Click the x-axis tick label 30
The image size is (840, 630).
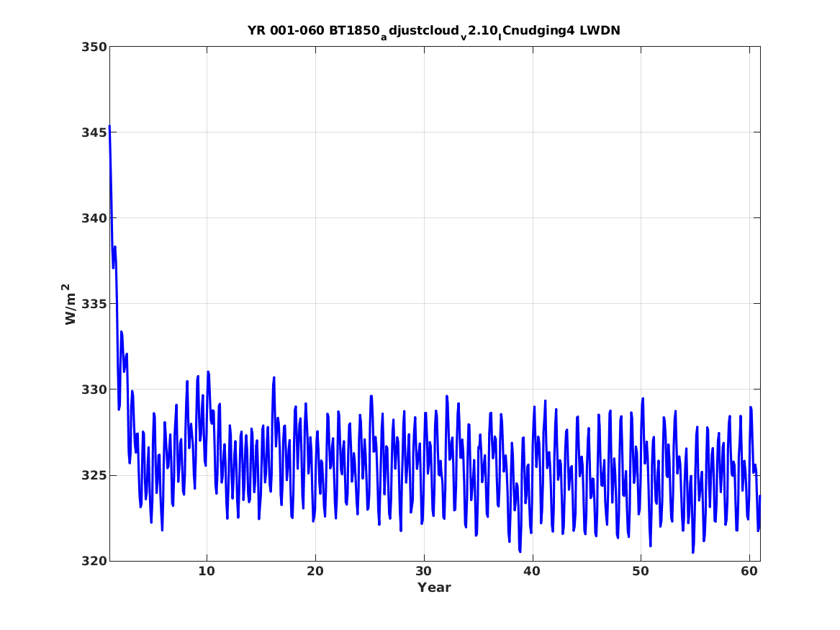[424, 572]
